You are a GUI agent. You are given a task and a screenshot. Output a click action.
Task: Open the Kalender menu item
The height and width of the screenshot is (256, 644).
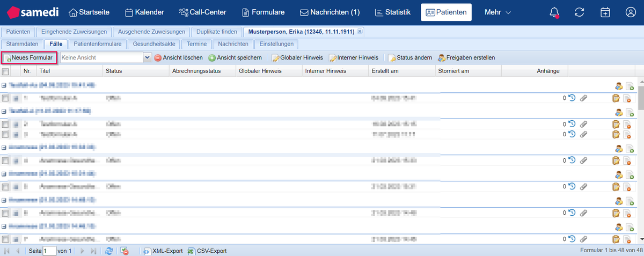(x=144, y=12)
